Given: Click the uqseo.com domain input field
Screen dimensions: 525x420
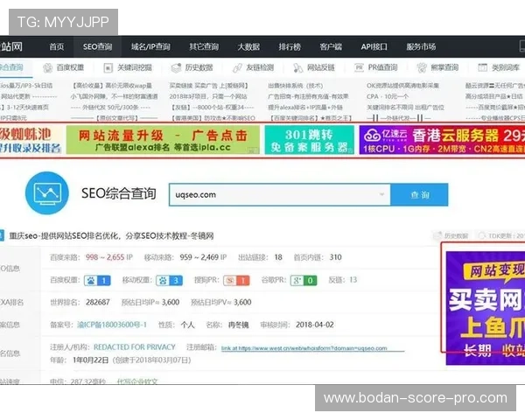Looking at the screenshot, I should (280, 194).
